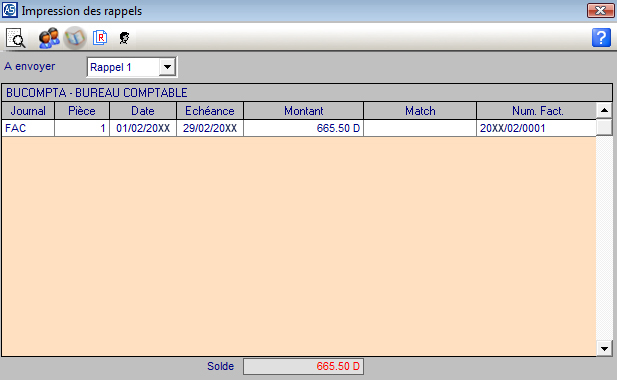Open help with blue question mark
Image resolution: width=617 pixels, height=380 pixels.
tap(601, 37)
